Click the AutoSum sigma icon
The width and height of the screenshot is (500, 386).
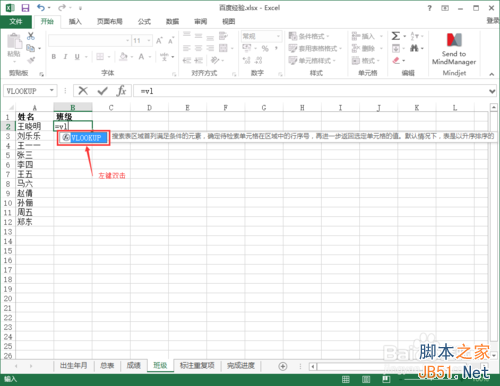[x=396, y=36]
